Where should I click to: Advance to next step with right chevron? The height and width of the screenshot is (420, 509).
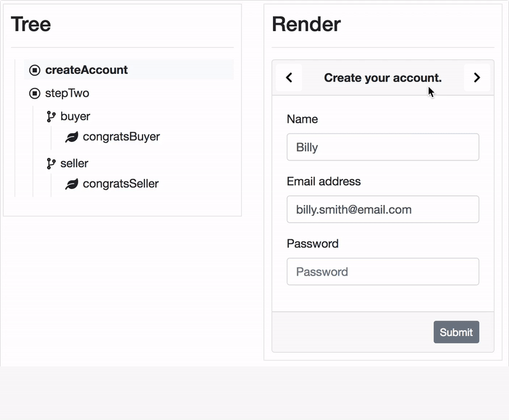(477, 78)
